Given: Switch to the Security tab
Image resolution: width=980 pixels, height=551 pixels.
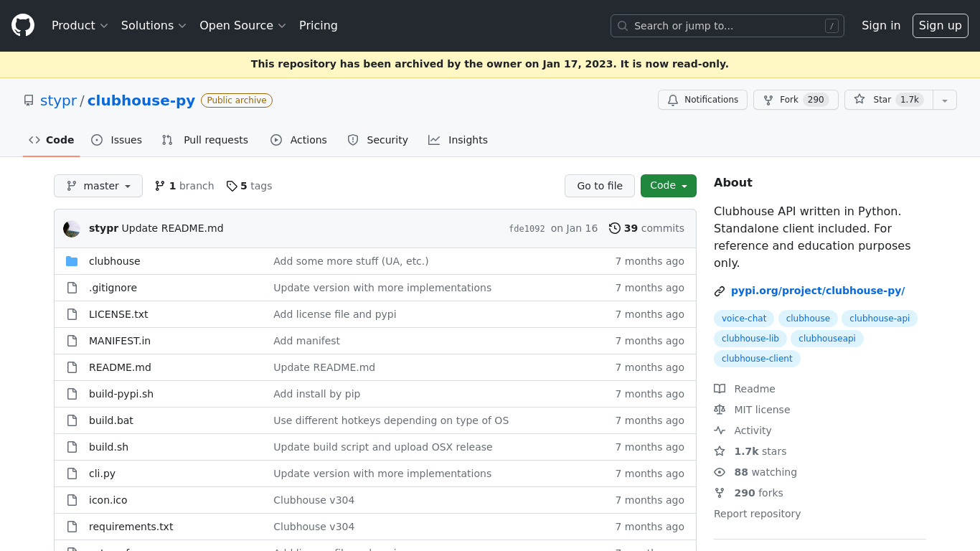Looking at the screenshot, I should pos(378,140).
